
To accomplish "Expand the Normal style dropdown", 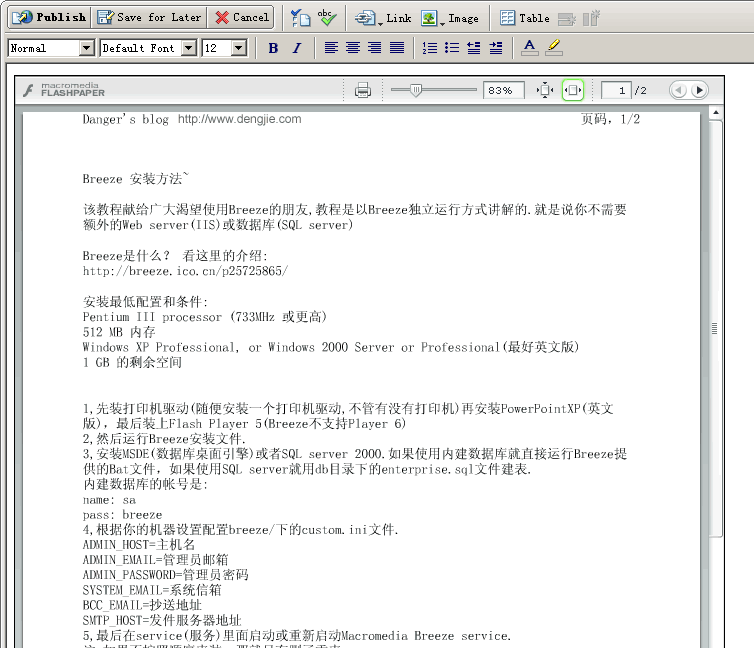I will [87, 48].
